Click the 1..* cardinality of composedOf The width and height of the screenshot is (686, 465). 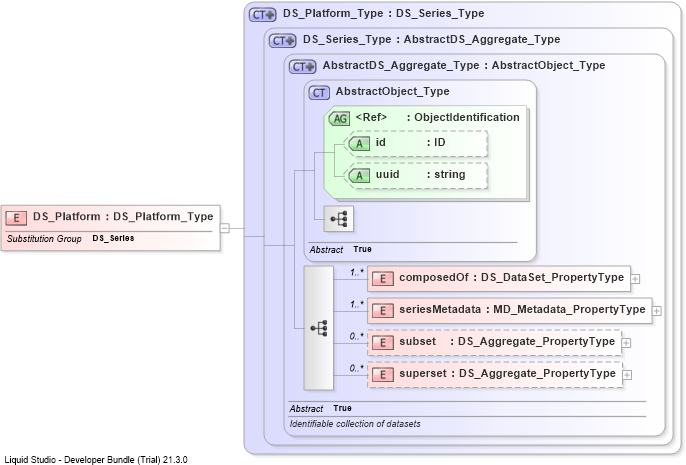tap(357, 273)
